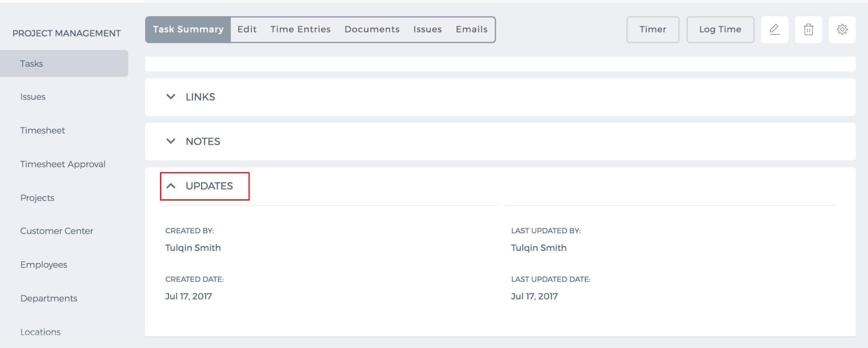The image size is (868, 348).
Task: Click the NOTES section title
Action: click(203, 141)
